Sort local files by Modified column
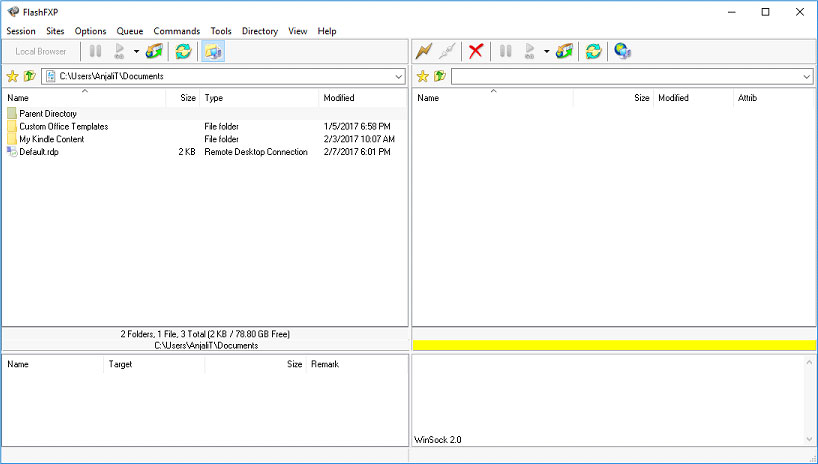This screenshot has width=818, height=464. pos(363,98)
